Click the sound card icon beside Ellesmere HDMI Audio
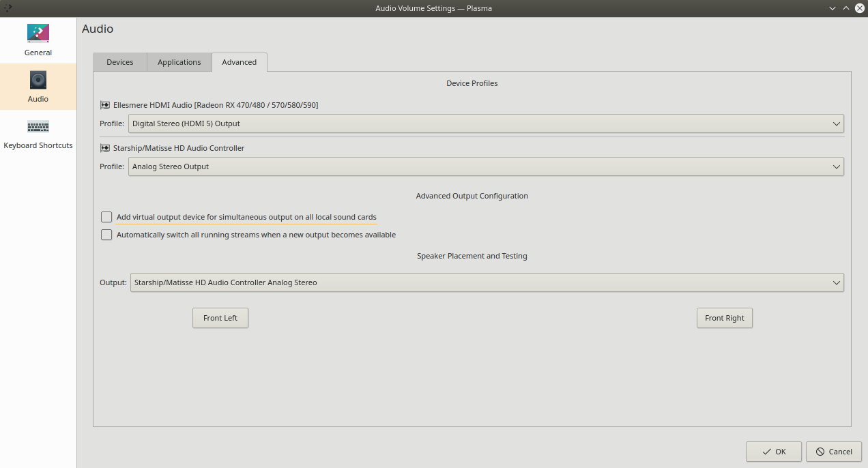This screenshot has height=468, width=868. pos(105,105)
